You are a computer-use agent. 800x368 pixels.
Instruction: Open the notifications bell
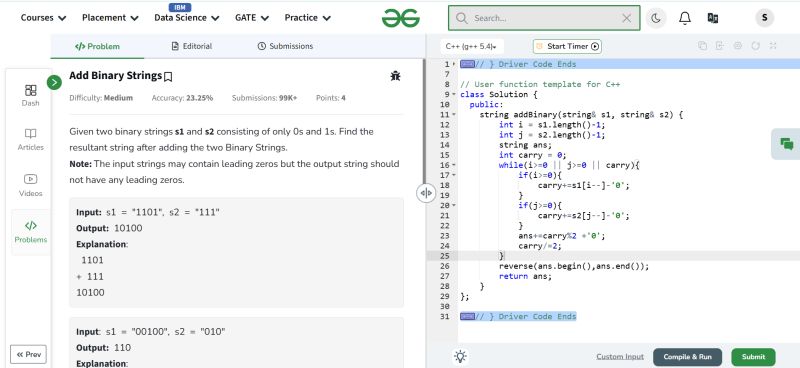point(685,18)
